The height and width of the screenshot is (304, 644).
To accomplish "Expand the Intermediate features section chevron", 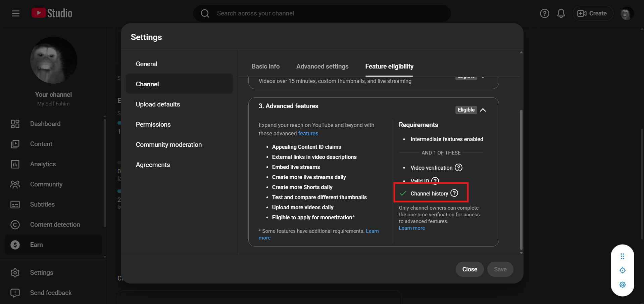I will point(483,77).
